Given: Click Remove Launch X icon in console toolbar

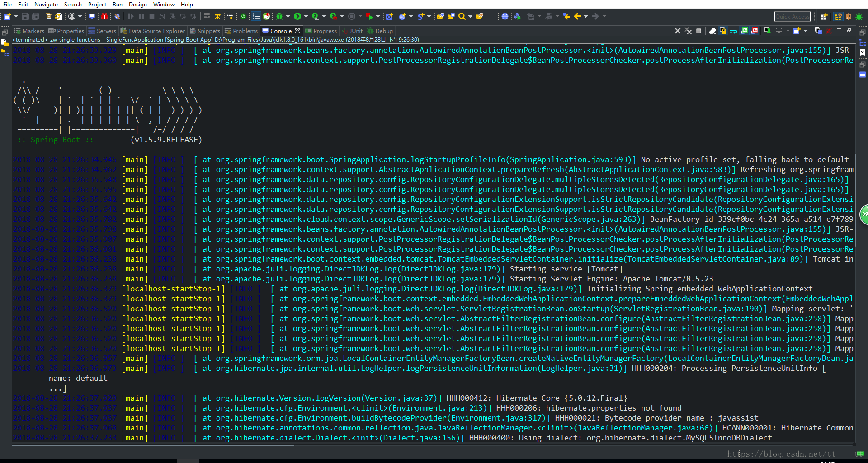Looking at the screenshot, I should [x=677, y=31].
